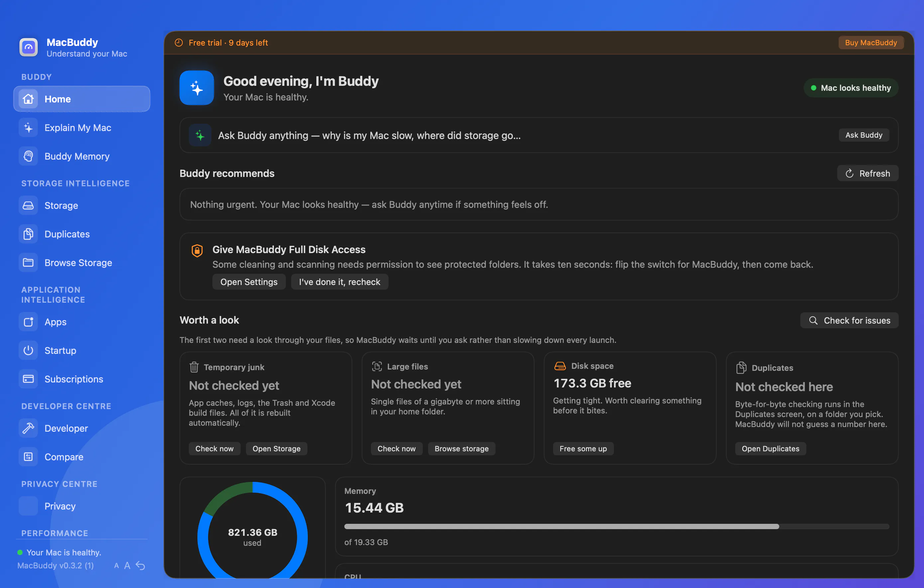Click Free some up on the Disk space card
Screen dimensions: 924x588
tap(583, 449)
